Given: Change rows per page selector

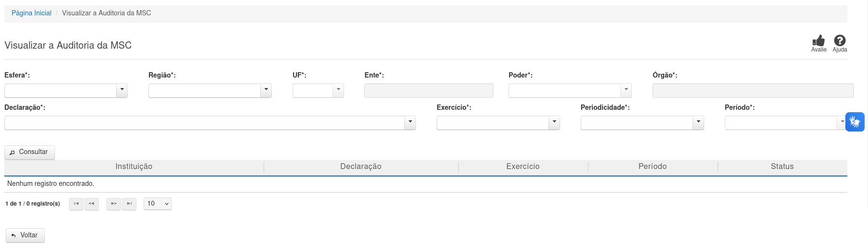Looking at the screenshot, I should 158,204.
